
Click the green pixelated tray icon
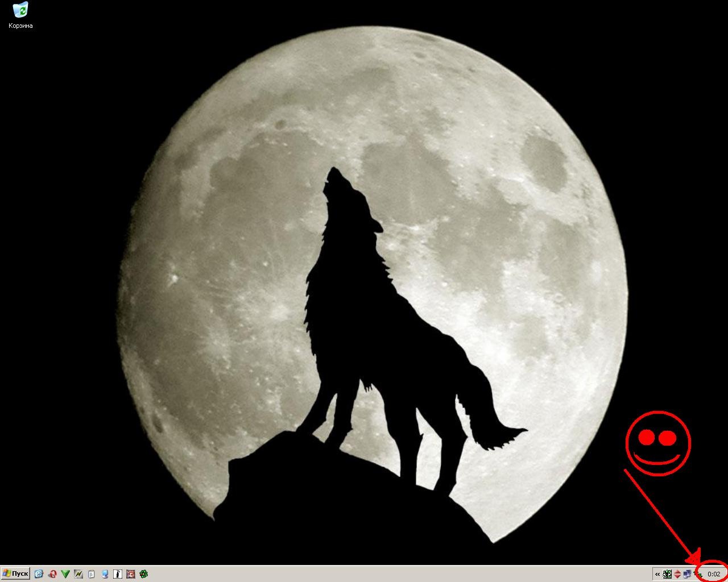pos(668,574)
